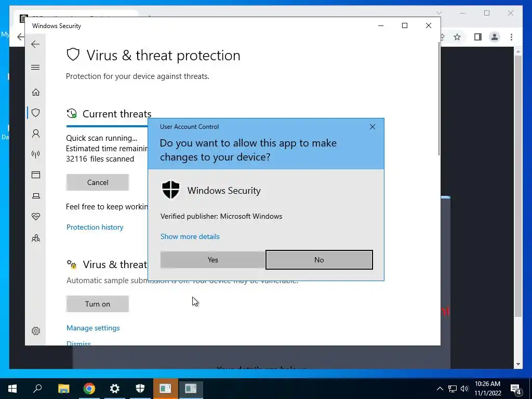532x399 pixels.
Task: Open Chrome tab search chevron
Action: point(438,13)
